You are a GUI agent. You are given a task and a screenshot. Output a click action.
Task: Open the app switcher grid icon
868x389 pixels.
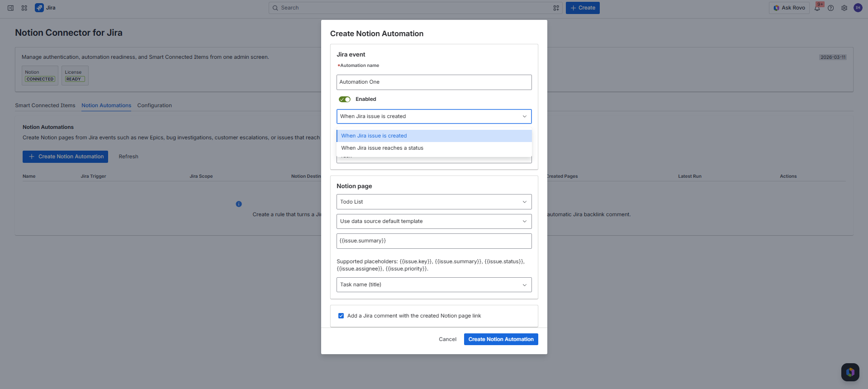coord(24,8)
